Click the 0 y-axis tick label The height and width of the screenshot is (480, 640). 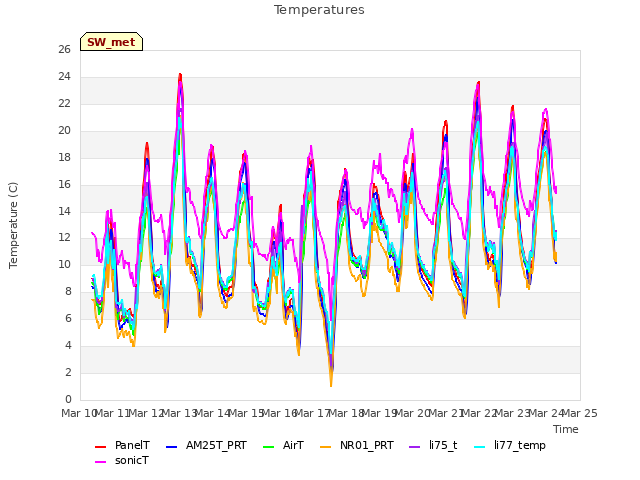point(68,399)
